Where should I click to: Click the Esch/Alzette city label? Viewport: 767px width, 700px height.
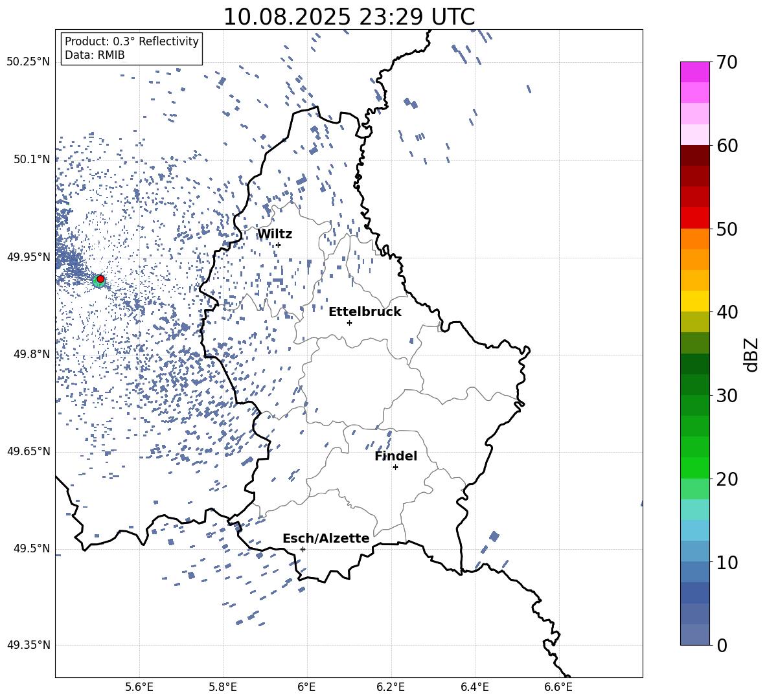(x=326, y=539)
